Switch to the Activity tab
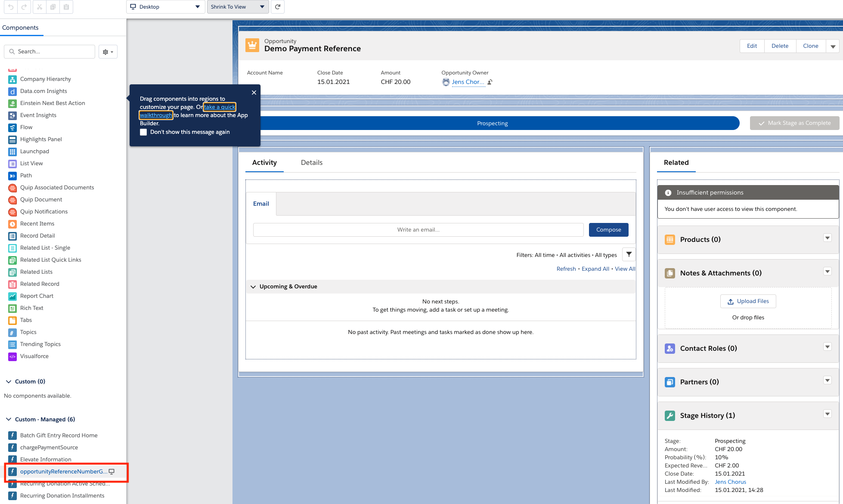The image size is (843, 504). pos(264,163)
